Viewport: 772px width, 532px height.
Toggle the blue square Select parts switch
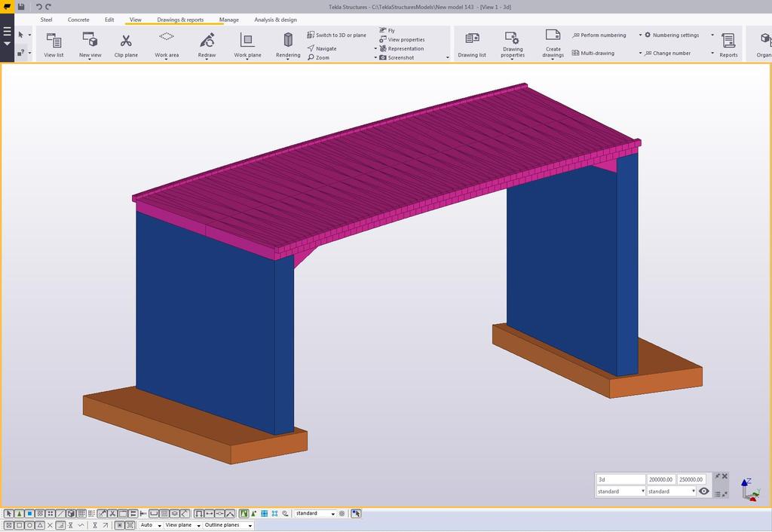click(x=29, y=513)
